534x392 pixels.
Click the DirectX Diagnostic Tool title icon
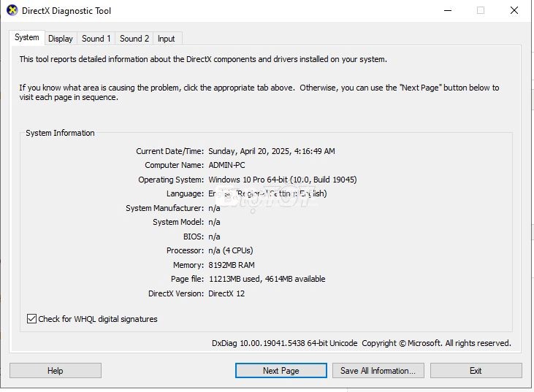click(x=12, y=10)
